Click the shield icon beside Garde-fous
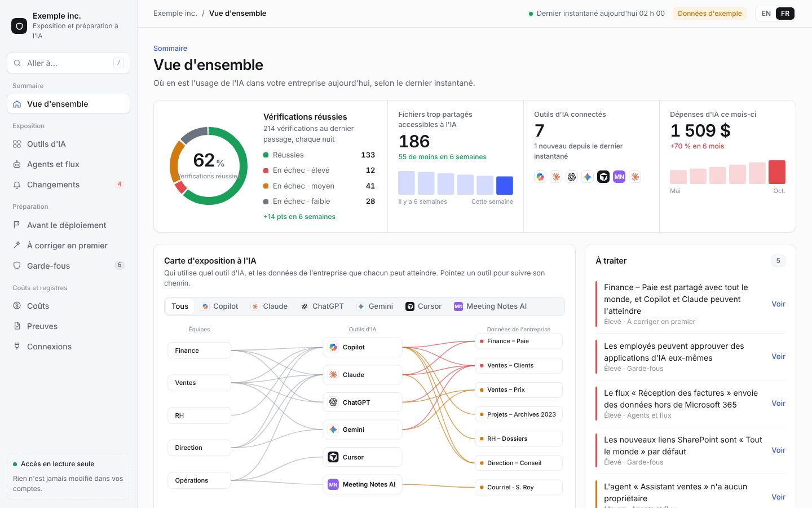 point(17,266)
